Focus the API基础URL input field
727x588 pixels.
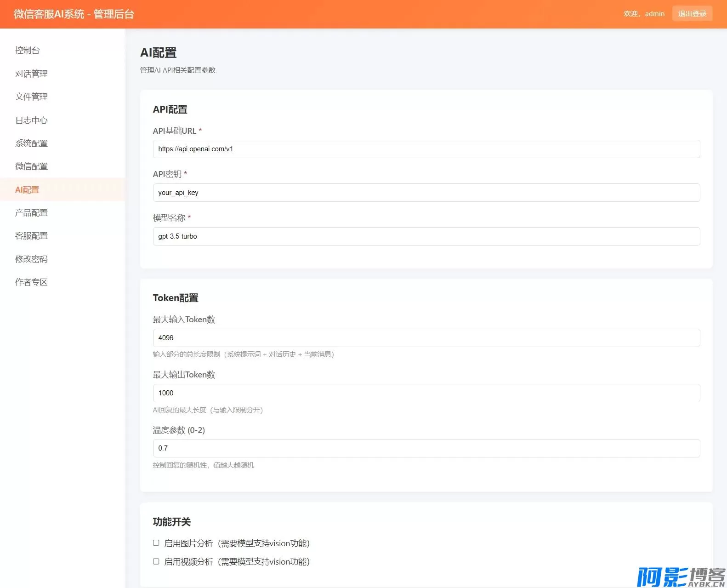click(426, 149)
